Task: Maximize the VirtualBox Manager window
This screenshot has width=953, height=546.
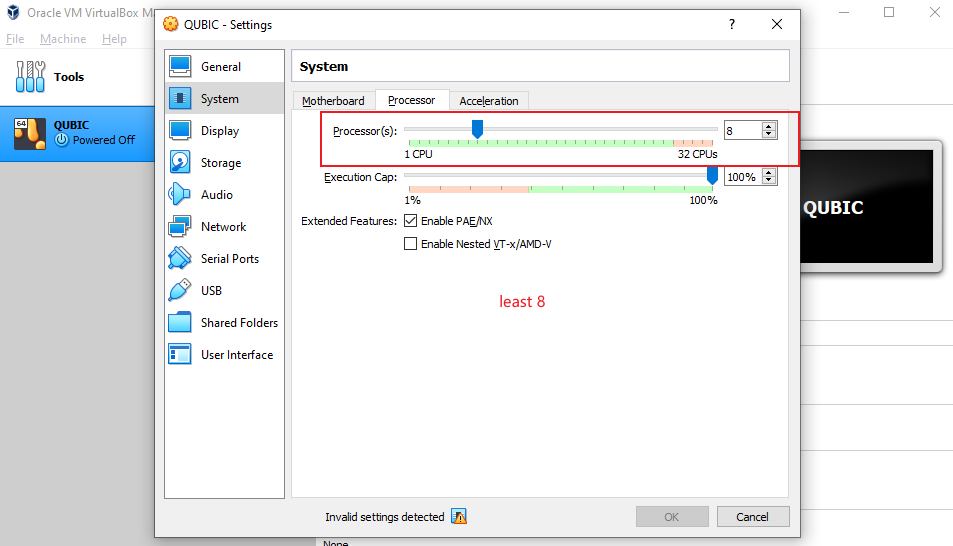Action: [889, 12]
